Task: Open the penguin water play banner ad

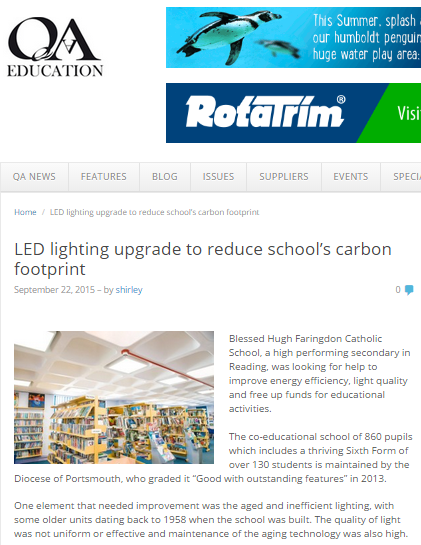Action: click(293, 38)
